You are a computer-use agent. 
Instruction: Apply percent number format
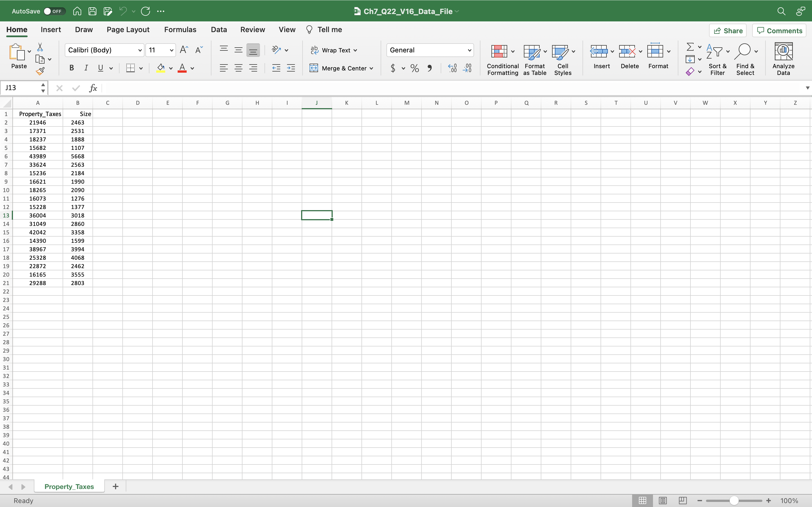pyautogui.click(x=414, y=68)
